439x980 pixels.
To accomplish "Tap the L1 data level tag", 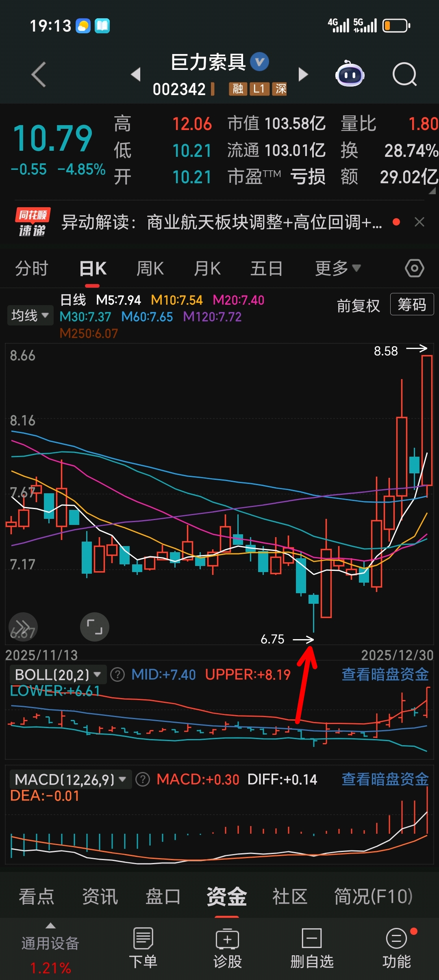I will point(259,89).
